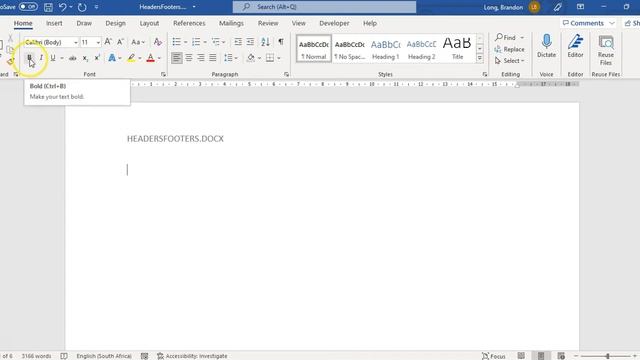The image size is (640, 360).
Task: Click the Undo arrow icon
Action: (x=62, y=7)
